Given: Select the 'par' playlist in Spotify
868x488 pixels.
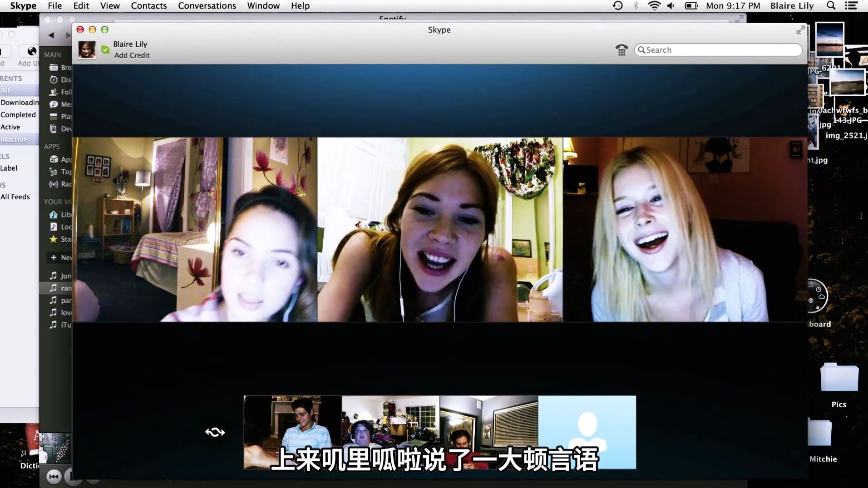Looking at the screenshot, I should point(60,301).
